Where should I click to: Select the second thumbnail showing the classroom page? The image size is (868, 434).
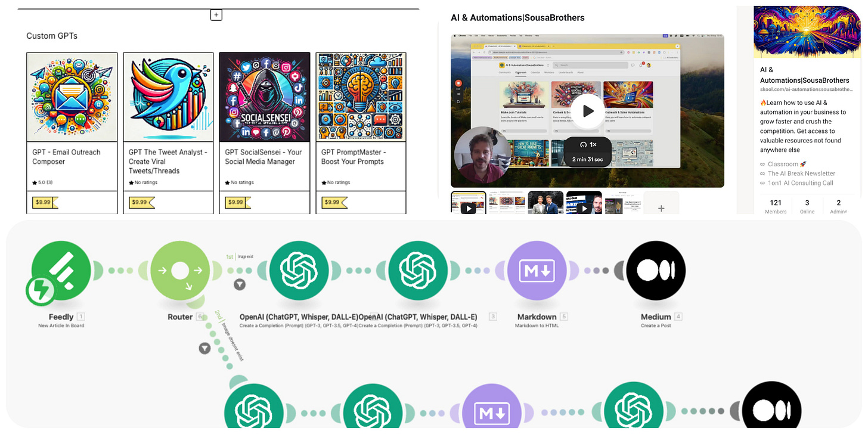[x=507, y=203]
